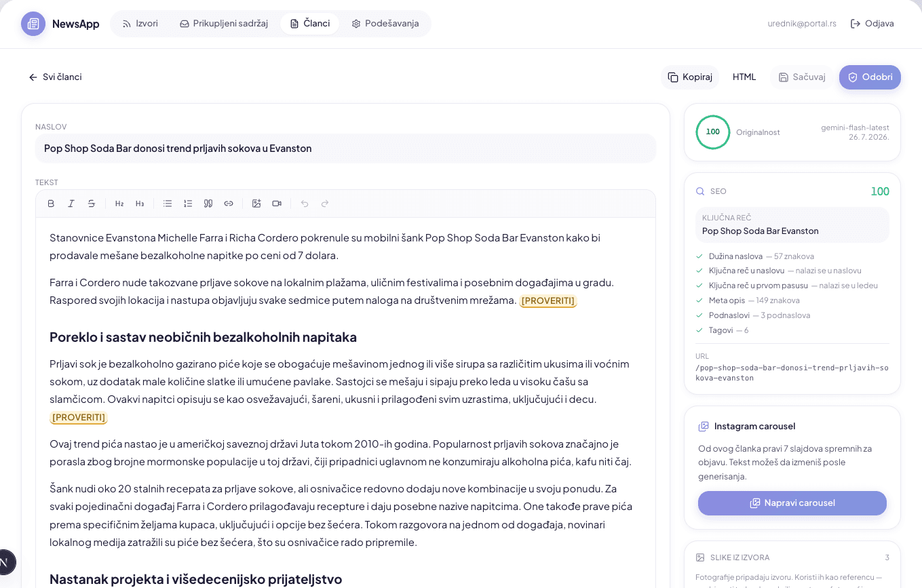Screen dimensions: 922x588
Task: Click the NewsApp logo icon
Action: pos(33,24)
